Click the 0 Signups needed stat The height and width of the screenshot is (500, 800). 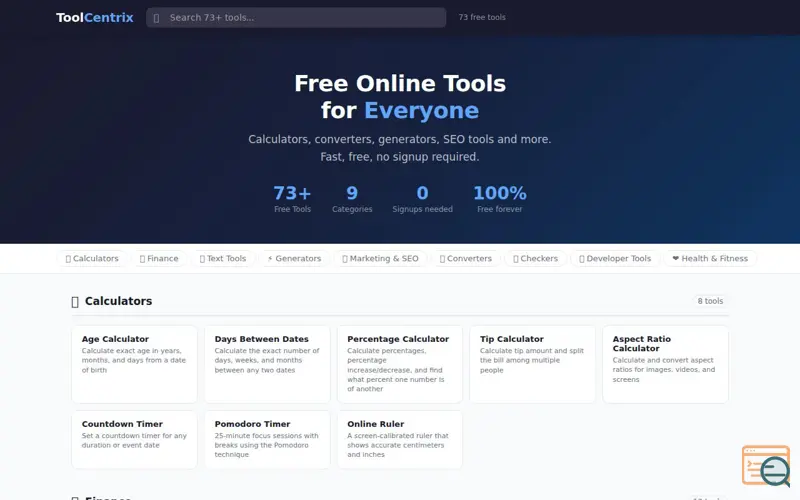tap(422, 198)
